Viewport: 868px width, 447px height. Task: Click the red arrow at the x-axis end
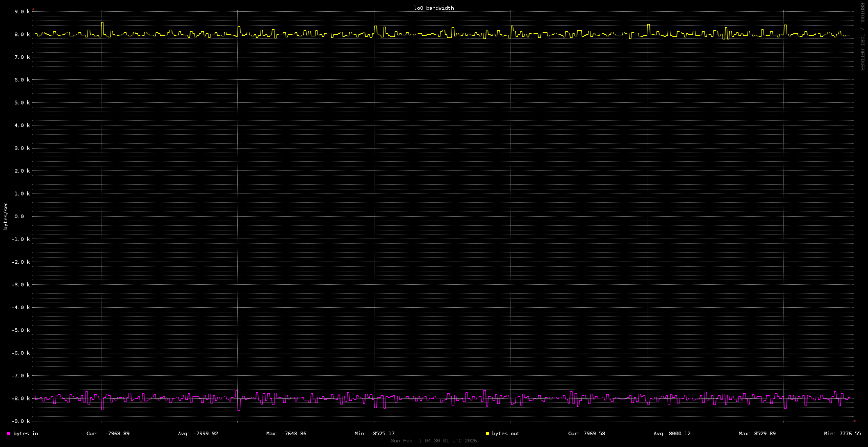(855, 421)
